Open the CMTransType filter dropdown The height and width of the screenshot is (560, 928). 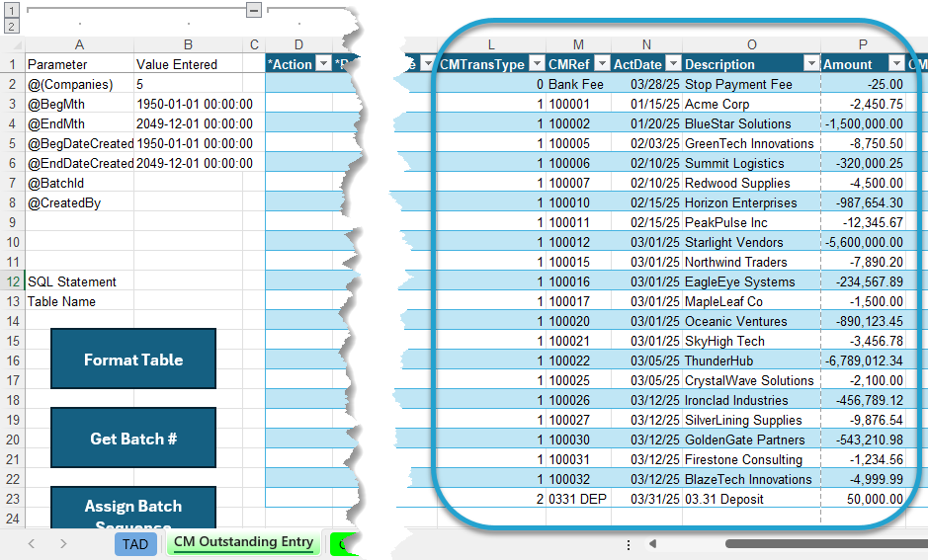537,64
